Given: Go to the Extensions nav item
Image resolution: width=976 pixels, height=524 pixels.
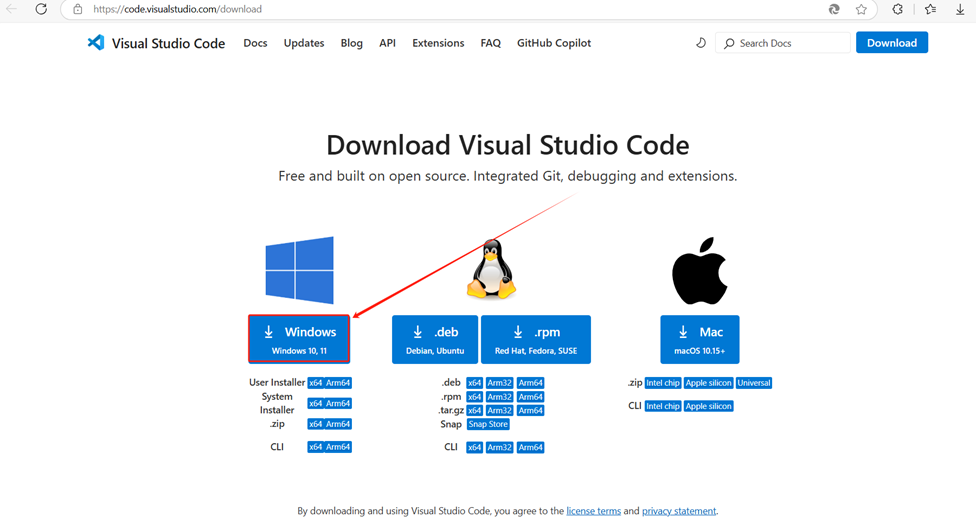Looking at the screenshot, I should point(438,43).
